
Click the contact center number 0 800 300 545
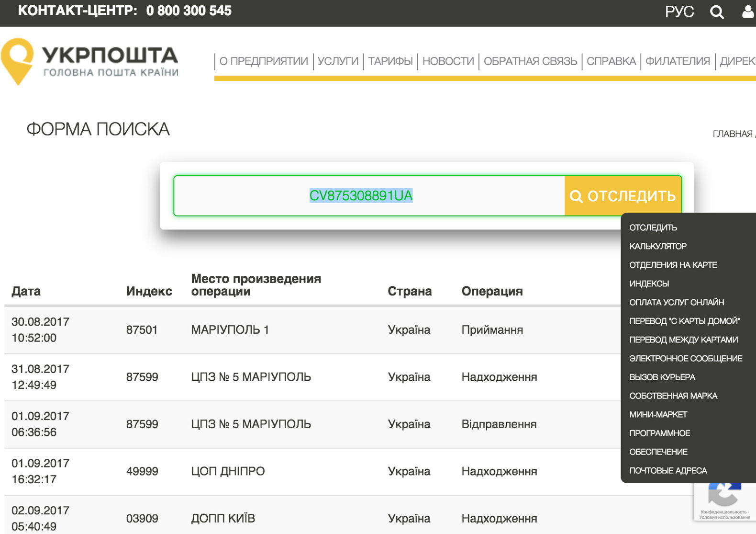pos(189,11)
